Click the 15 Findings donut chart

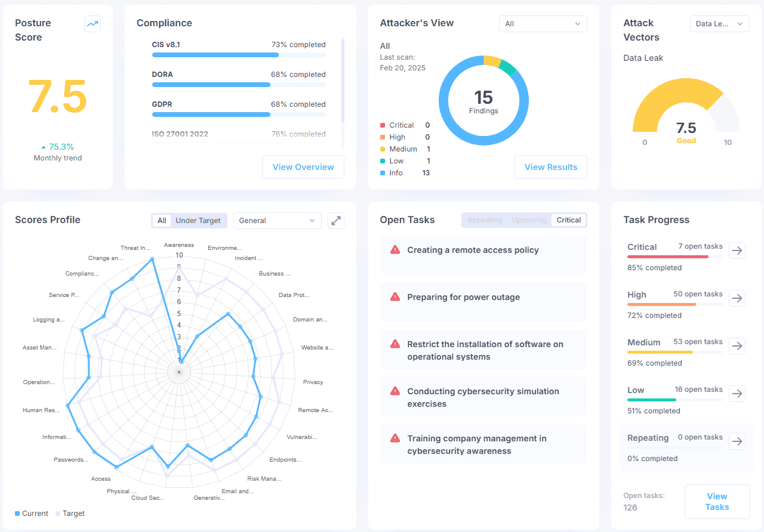tap(483, 101)
